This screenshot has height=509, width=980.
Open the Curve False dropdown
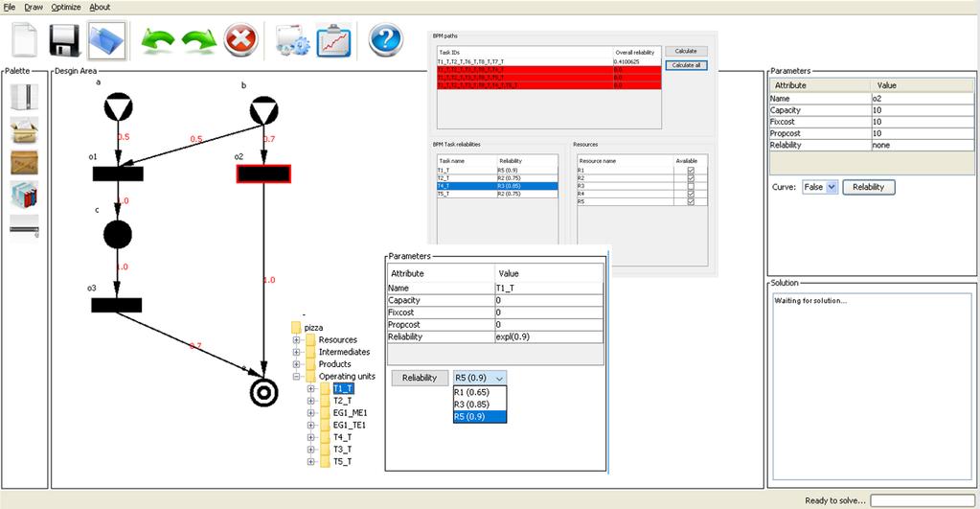pyautogui.click(x=820, y=187)
